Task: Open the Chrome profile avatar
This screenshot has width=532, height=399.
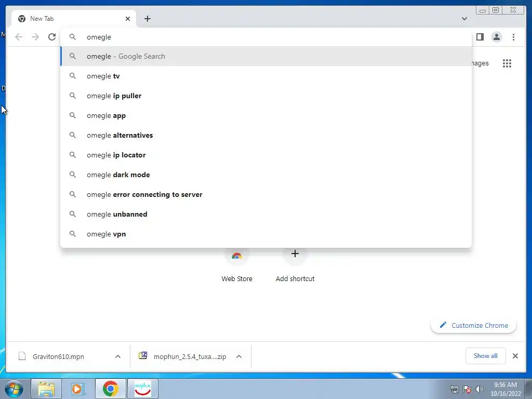Action: [x=496, y=37]
